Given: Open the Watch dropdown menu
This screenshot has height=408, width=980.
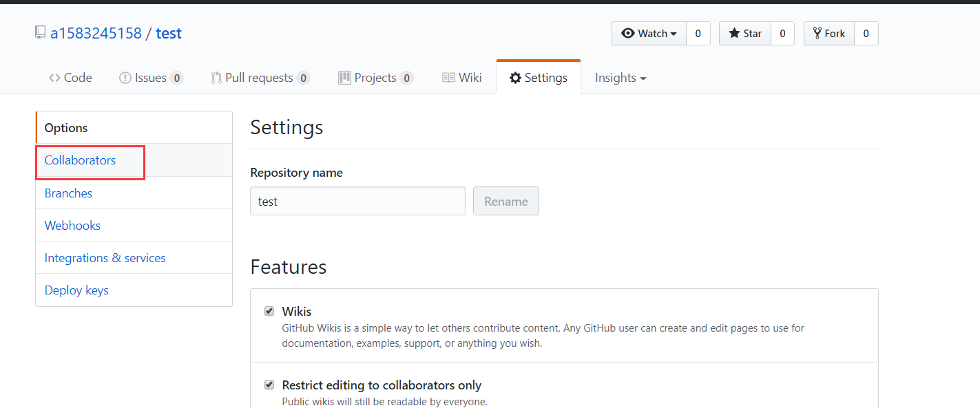Looking at the screenshot, I should tap(649, 33).
